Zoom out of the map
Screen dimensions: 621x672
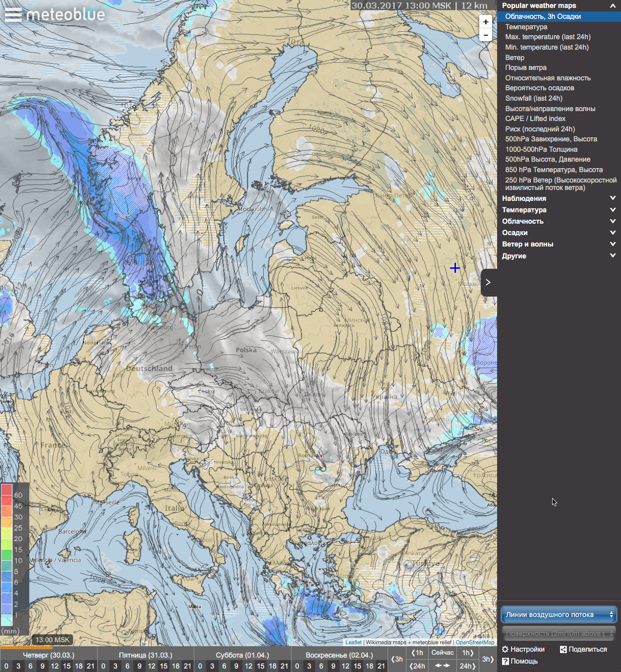coord(486,35)
